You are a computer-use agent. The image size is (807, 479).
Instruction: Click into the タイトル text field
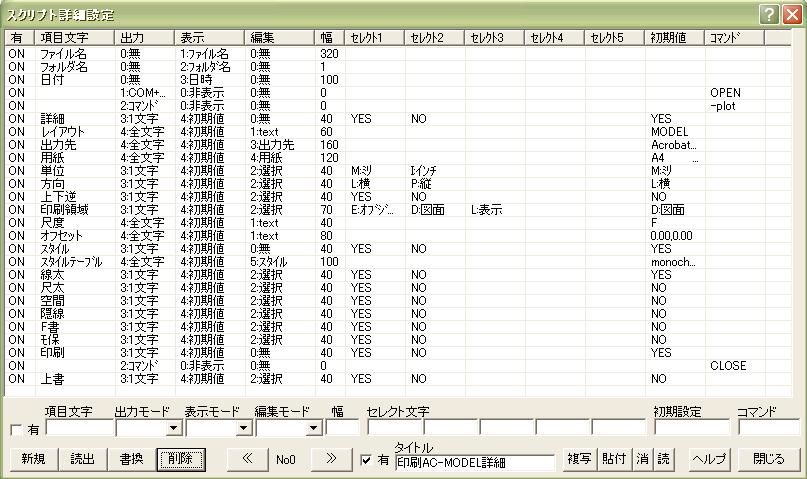pos(474,463)
